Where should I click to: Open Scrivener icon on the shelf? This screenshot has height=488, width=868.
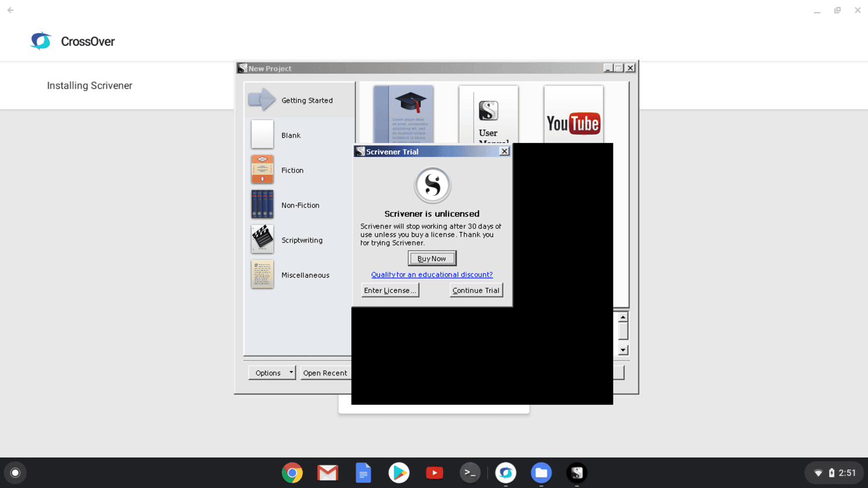coord(576,473)
